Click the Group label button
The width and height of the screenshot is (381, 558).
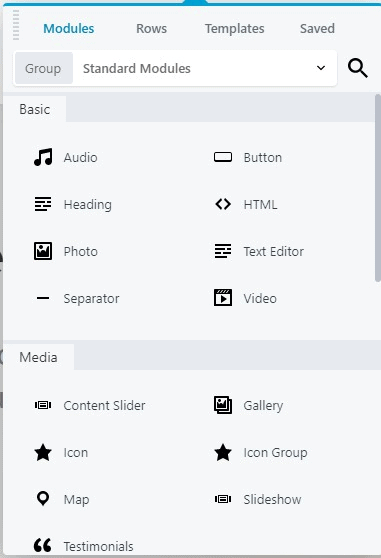[x=44, y=68]
